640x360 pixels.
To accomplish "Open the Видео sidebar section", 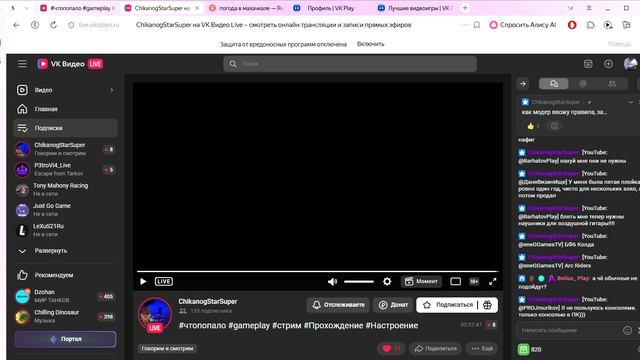I will click(x=65, y=90).
